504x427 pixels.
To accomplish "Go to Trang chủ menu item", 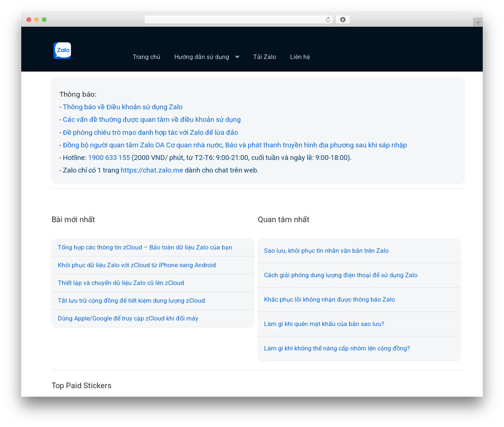I will (146, 57).
